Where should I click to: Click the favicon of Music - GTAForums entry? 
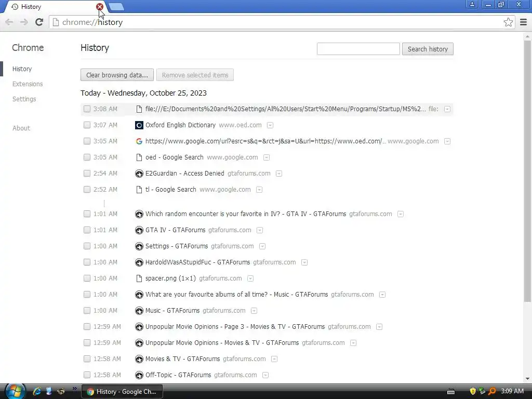click(x=139, y=311)
